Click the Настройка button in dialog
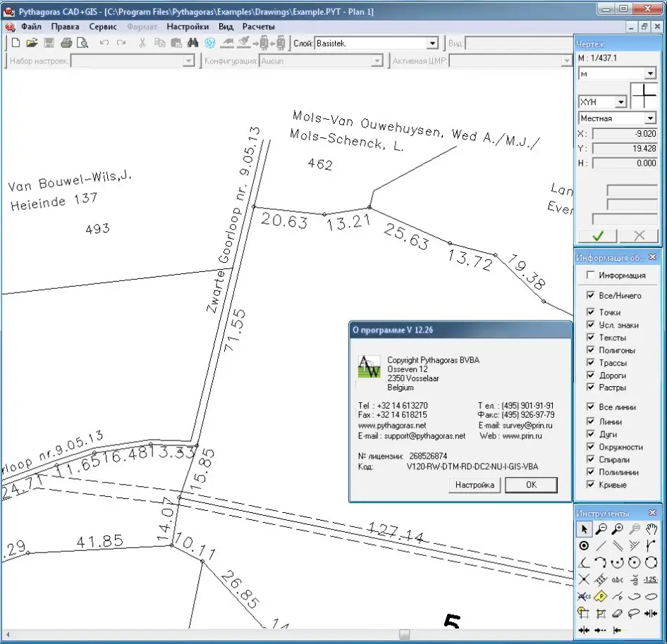The width and height of the screenshot is (667, 644). pos(475,485)
